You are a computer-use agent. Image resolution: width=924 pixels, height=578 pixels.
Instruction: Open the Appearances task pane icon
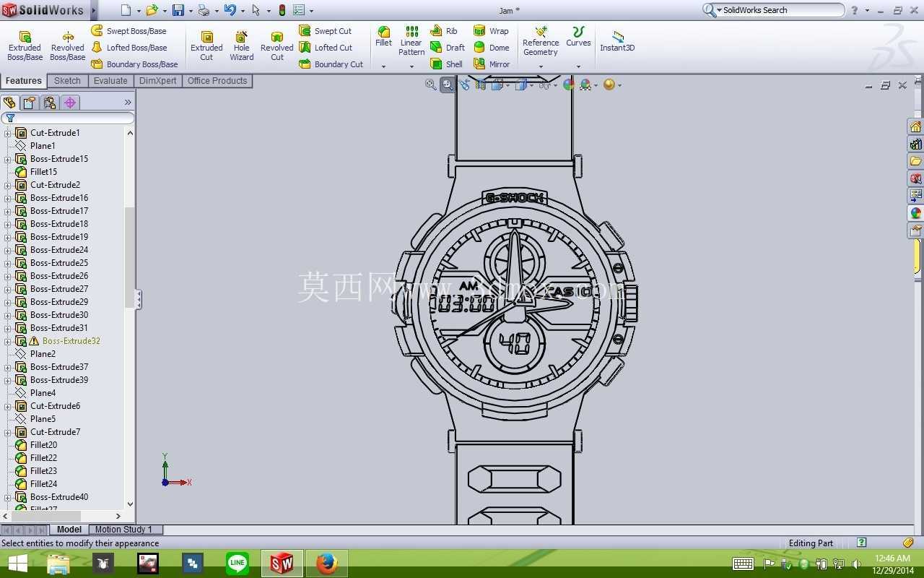coord(915,213)
